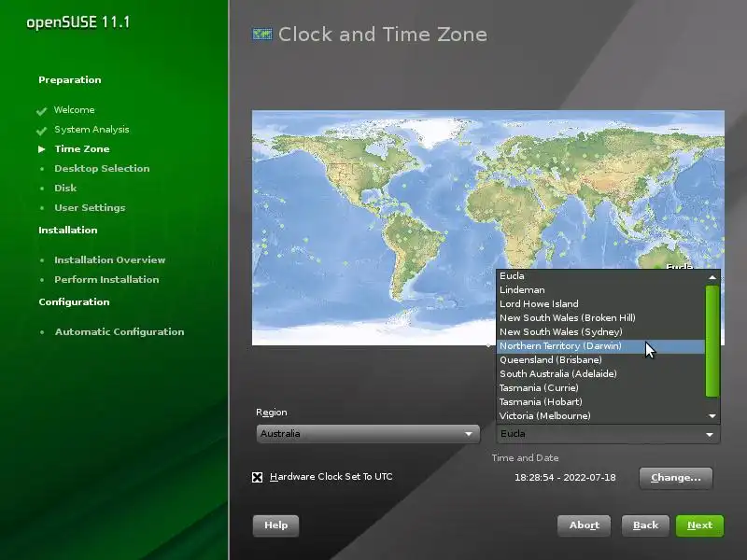Select Lindeman in the time zone list
Image resolution: width=747 pixels, height=560 pixels.
point(600,290)
